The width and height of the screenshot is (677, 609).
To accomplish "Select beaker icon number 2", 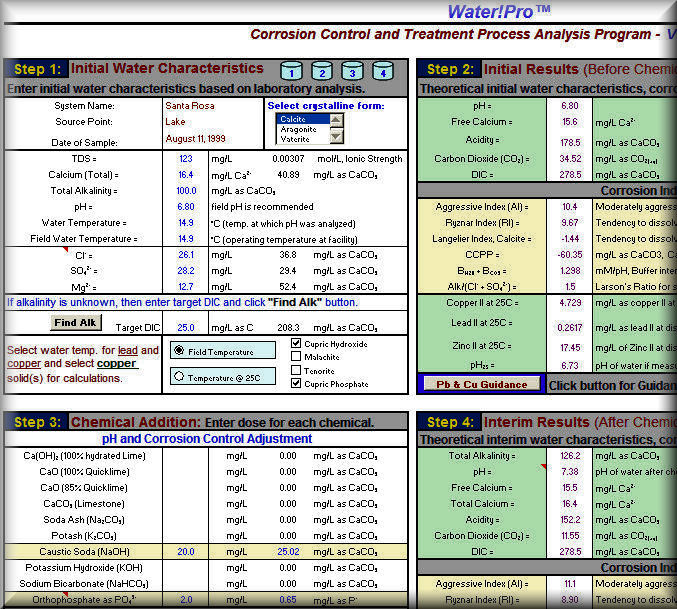I will [322, 71].
